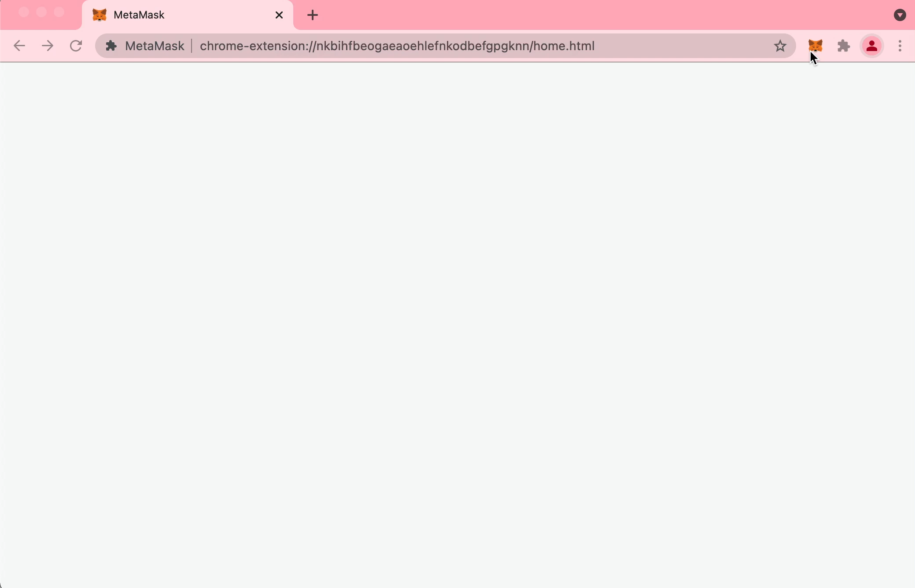Open the MetaMask fox extension popup
The width and height of the screenshot is (915, 588).
(x=815, y=46)
